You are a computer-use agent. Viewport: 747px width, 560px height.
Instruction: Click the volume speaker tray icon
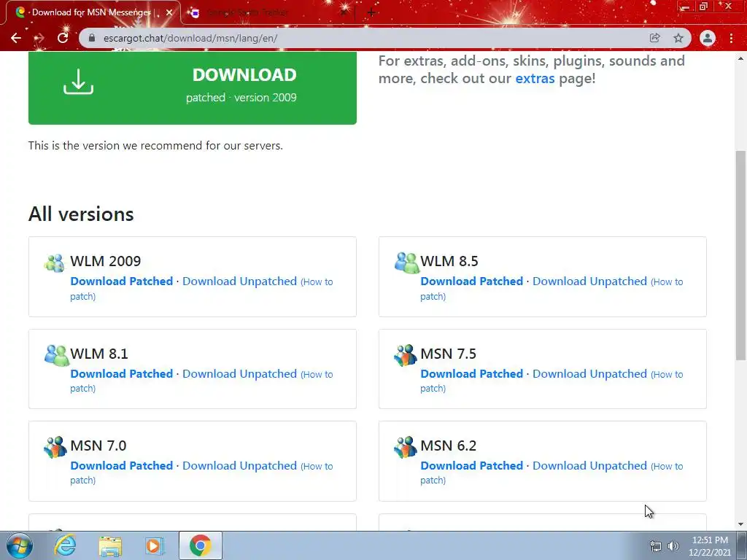(x=673, y=546)
